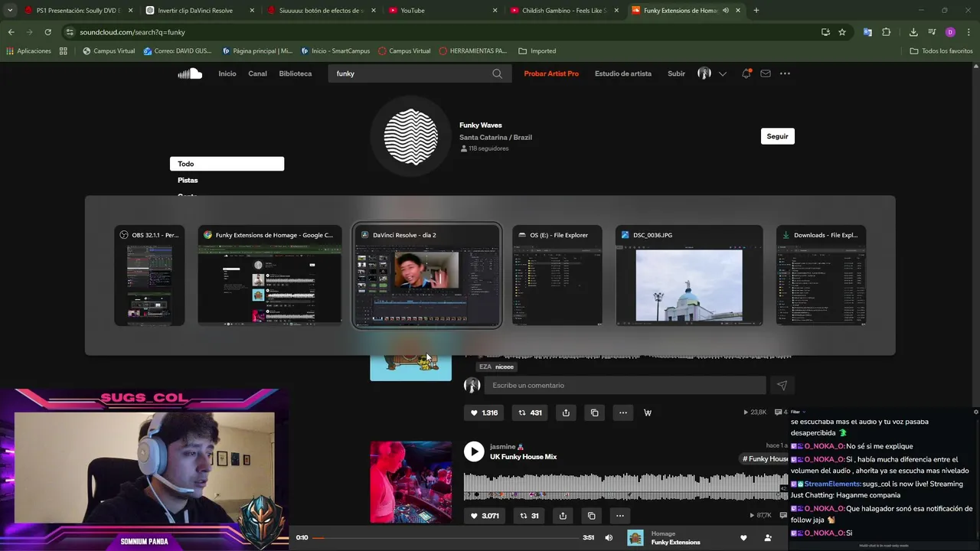
Task: Open the Canal menu item
Action: coord(257,73)
